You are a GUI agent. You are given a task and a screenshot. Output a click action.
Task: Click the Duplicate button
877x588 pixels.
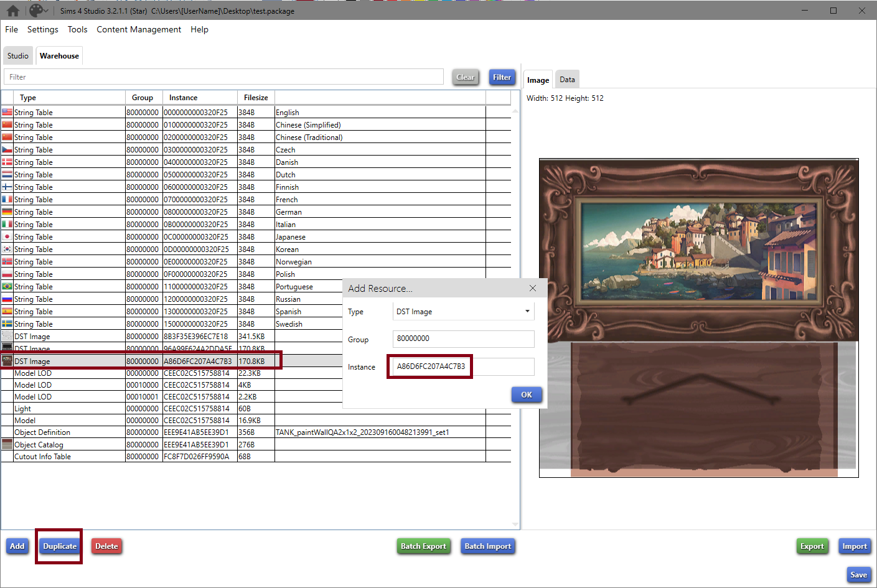point(60,546)
